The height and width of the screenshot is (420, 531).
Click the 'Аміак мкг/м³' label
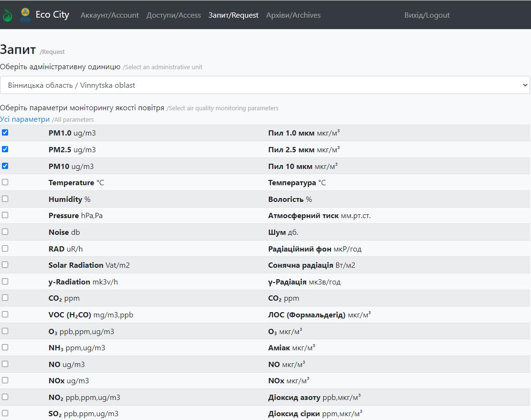click(292, 348)
